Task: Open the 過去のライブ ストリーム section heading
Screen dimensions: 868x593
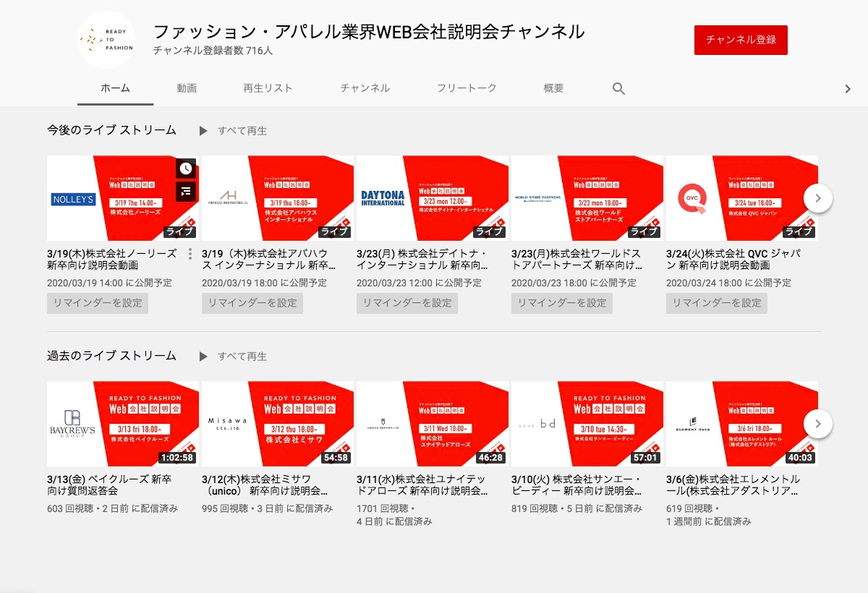Action: coord(111,356)
